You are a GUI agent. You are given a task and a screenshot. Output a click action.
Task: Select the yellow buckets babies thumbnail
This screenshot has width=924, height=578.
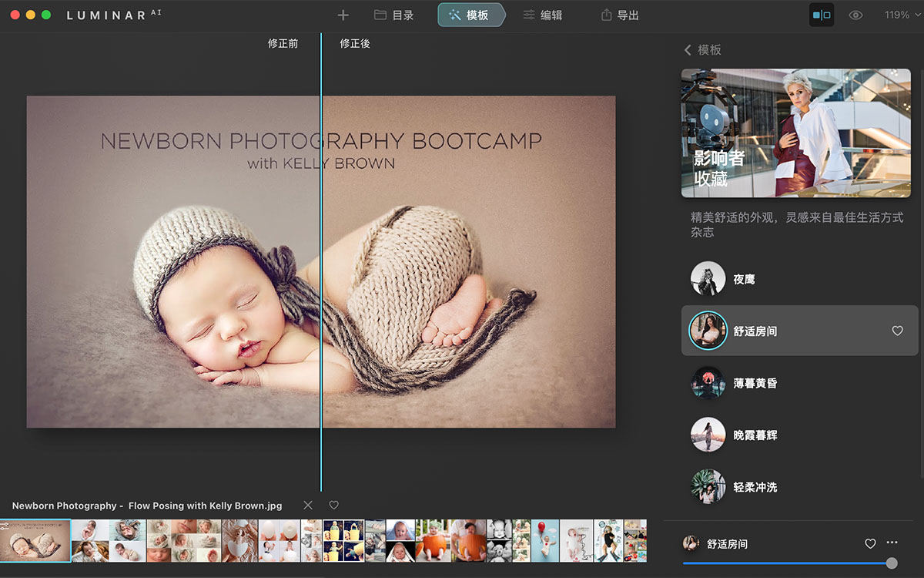[x=343, y=540]
